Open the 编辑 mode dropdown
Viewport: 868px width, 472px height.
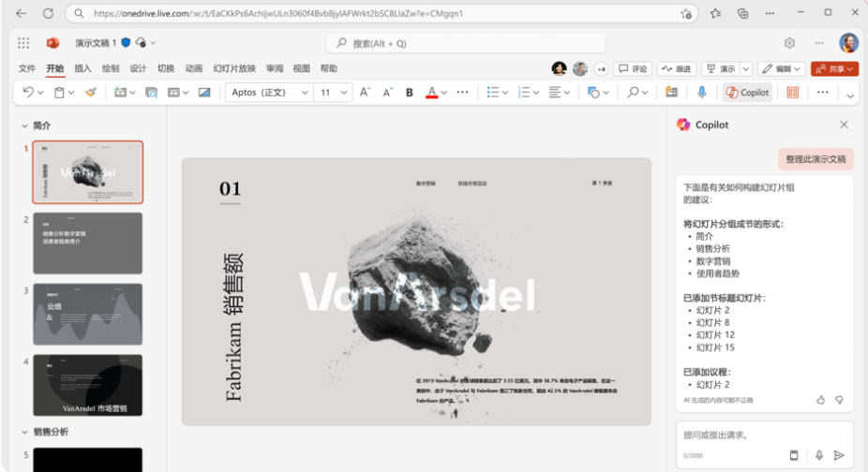781,68
